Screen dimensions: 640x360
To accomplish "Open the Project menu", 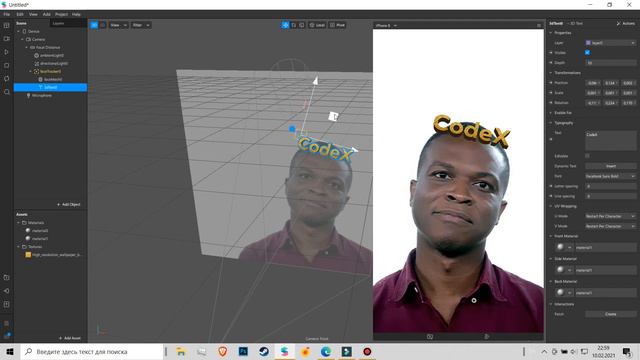I will 62,14.
